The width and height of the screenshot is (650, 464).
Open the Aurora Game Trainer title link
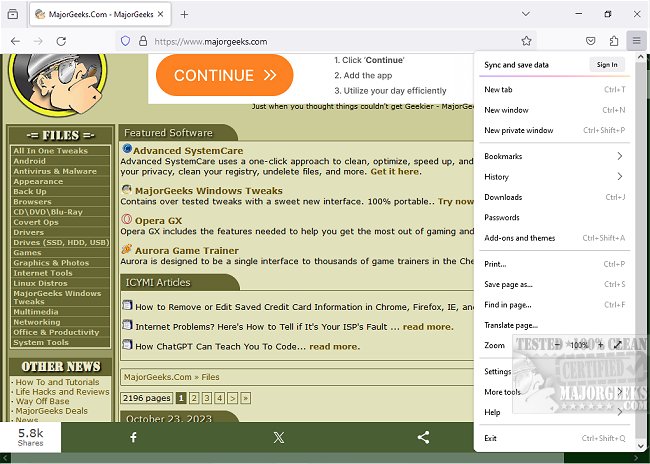187,250
